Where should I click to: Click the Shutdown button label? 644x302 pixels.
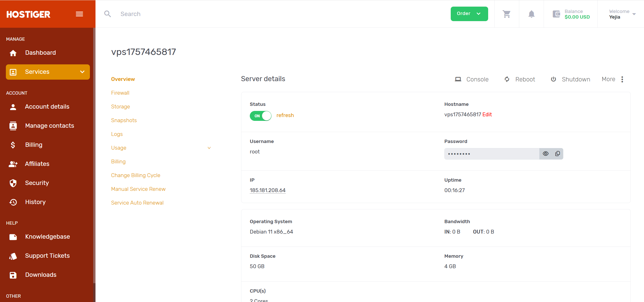click(x=576, y=79)
